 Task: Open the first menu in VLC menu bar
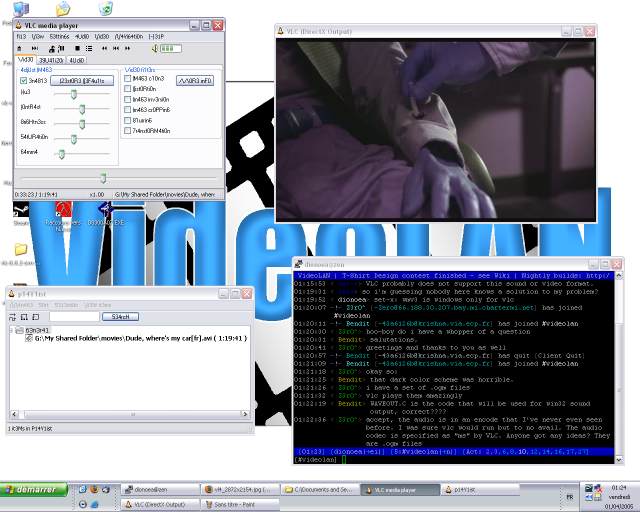click(x=21, y=35)
